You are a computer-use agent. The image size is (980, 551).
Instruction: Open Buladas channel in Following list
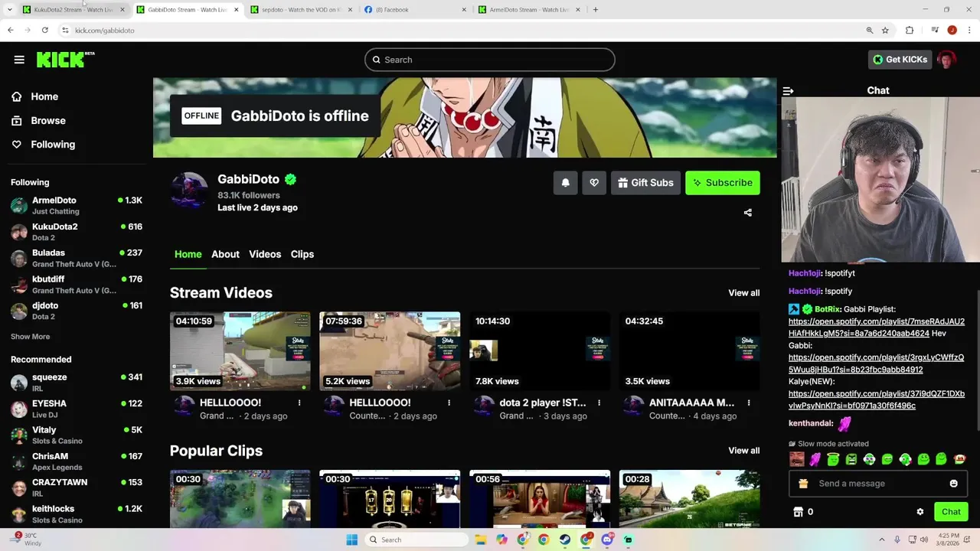pos(77,258)
